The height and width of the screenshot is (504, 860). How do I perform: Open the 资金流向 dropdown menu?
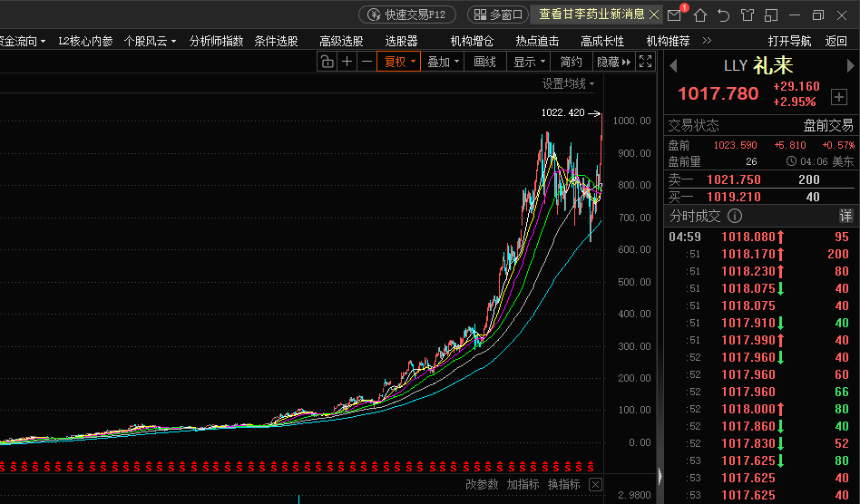click(22, 41)
